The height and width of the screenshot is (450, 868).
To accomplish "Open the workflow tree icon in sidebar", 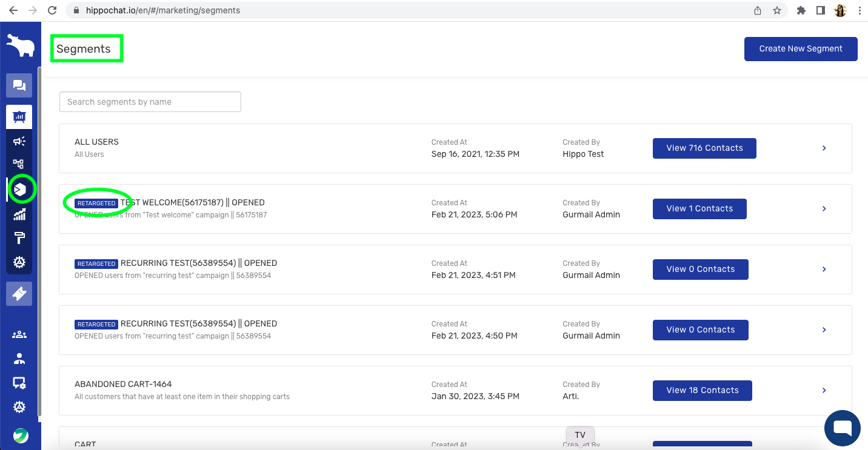I will coord(19,164).
